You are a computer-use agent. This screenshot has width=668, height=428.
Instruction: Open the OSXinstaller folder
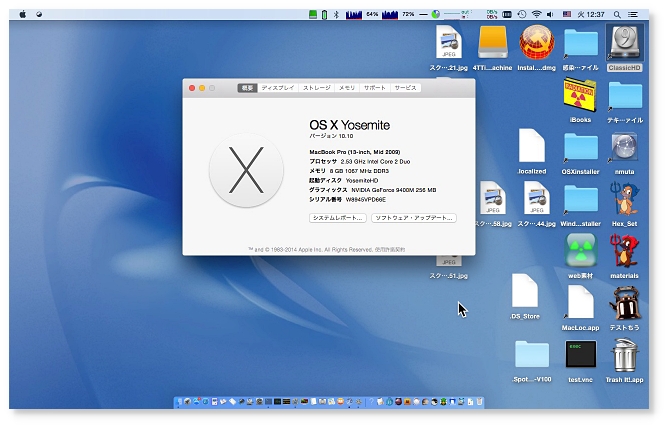click(x=580, y=149)
